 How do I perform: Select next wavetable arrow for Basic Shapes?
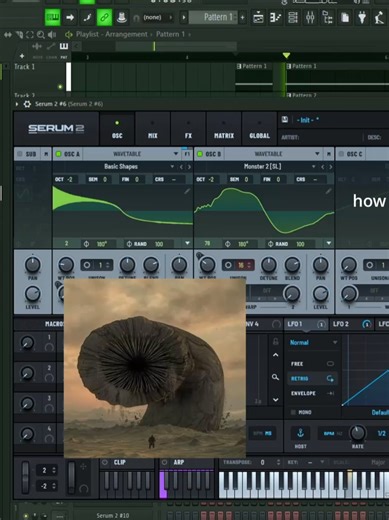tap(189, 167)
